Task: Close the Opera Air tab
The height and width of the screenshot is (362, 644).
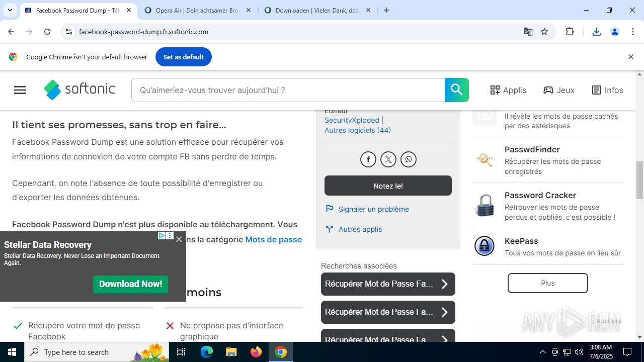Action: pos(248,10)
